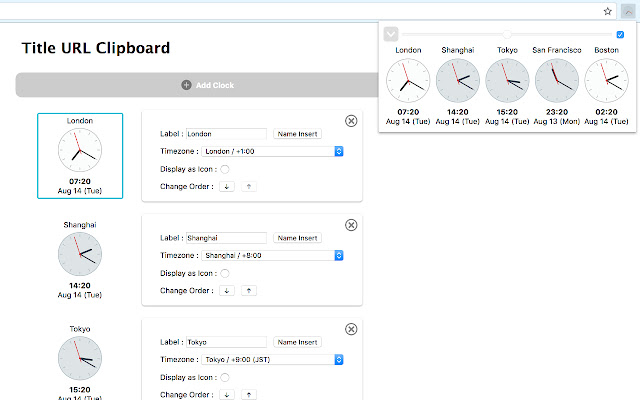Screen dimensions: 640x400
Task: Open the Tokyo / +9:00 (JST) timezone dropdown
Action: (x=272, y=360)
